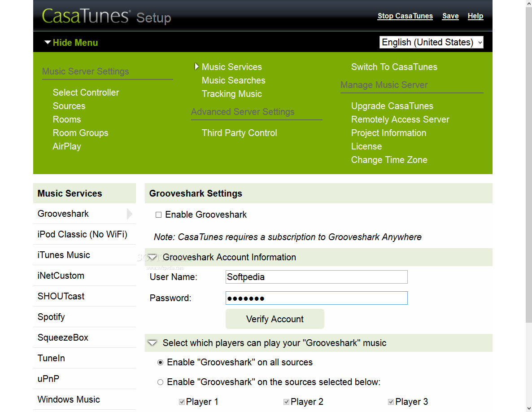
Task: Open AirPlay menu item
Action: click(x=67, y=146)
